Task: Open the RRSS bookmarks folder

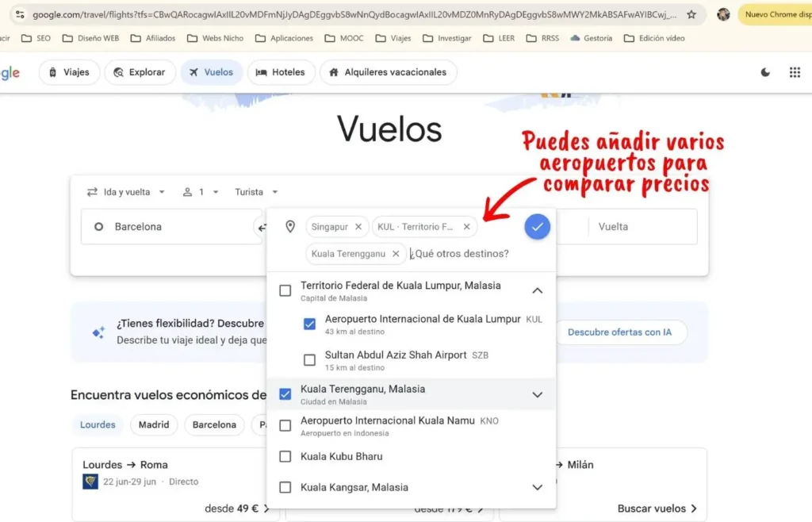Action: tap(542, 38)
